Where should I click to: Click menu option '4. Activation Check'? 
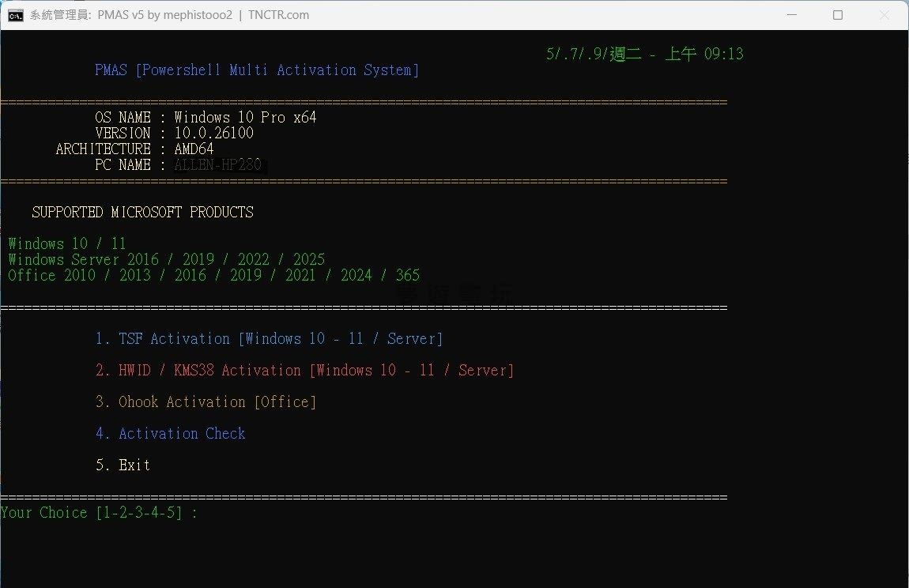pos(171,433)
